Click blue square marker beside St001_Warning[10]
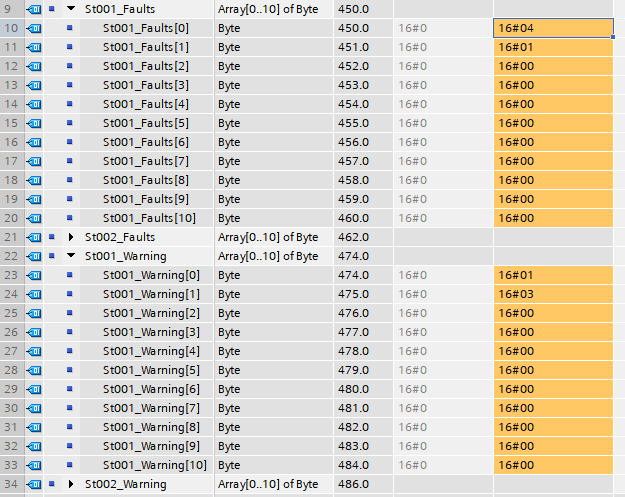The image size is (625, 497). 70,465
